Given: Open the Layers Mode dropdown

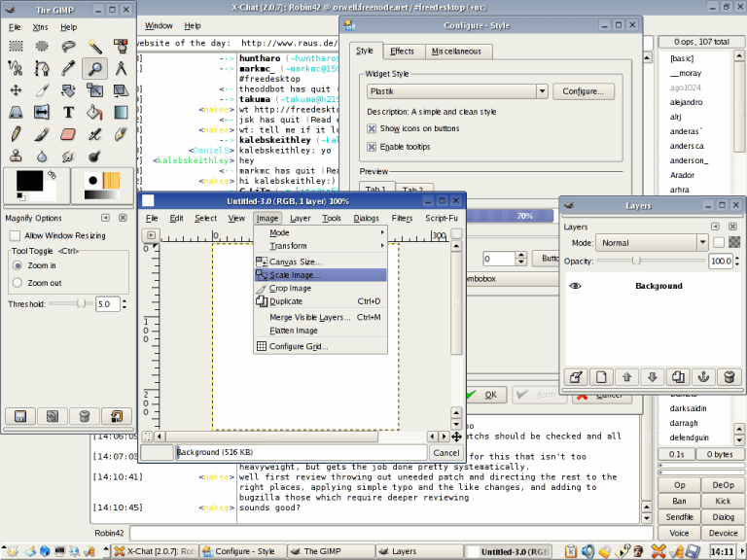Looking at the screenshot, I should pyautogui.click(x=652, y=243).
